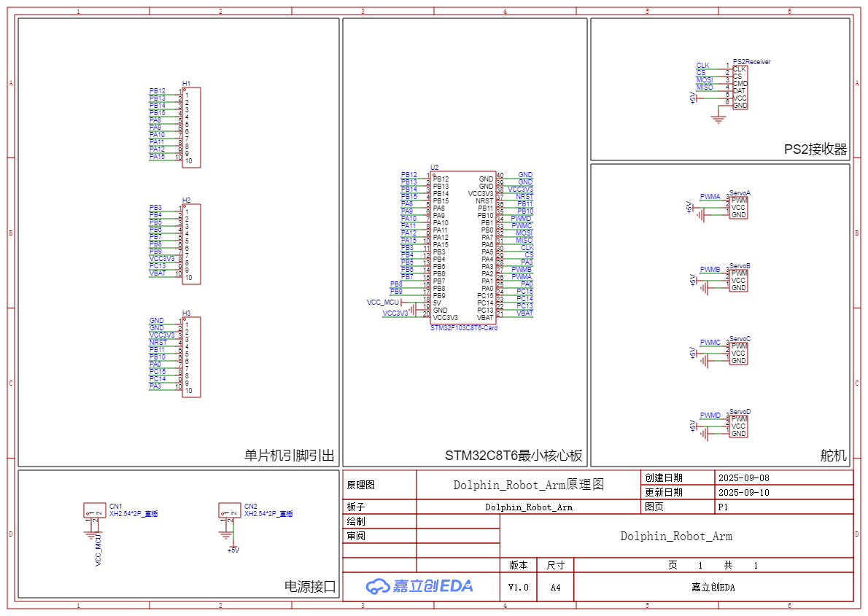868x616 pixels.
Task: Click the ground symbol below PS2Receiver
Action: (x=718, y=119)
